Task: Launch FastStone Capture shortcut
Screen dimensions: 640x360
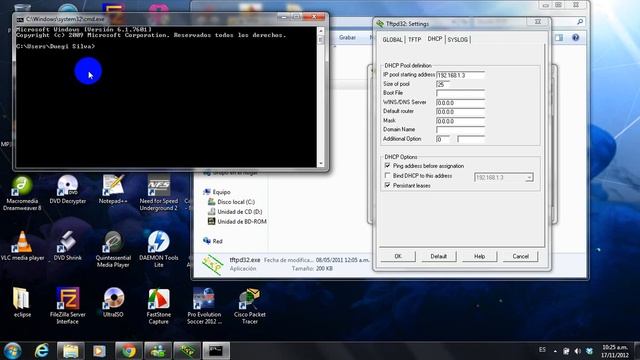Action: (158, 306)
